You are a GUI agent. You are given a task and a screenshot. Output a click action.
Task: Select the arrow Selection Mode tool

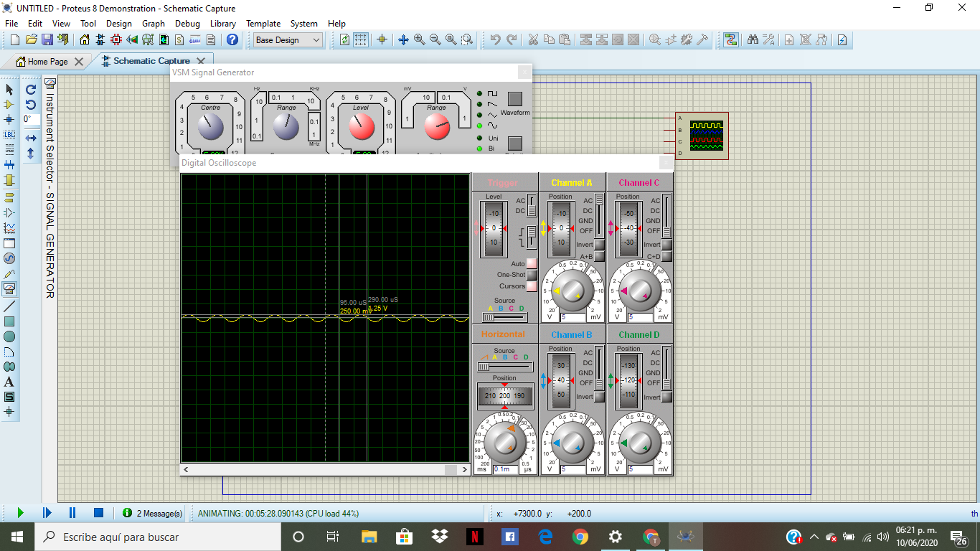(9, 90)
